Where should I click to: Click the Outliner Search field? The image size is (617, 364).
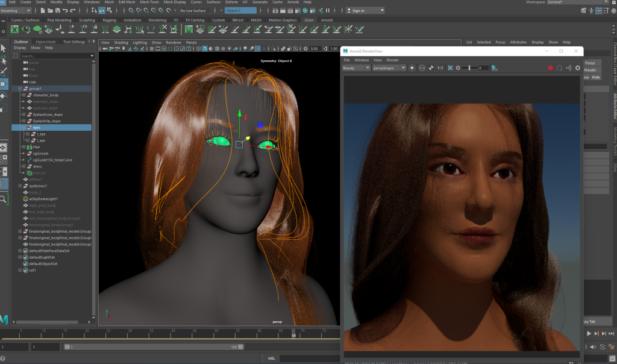click(55, 56)
